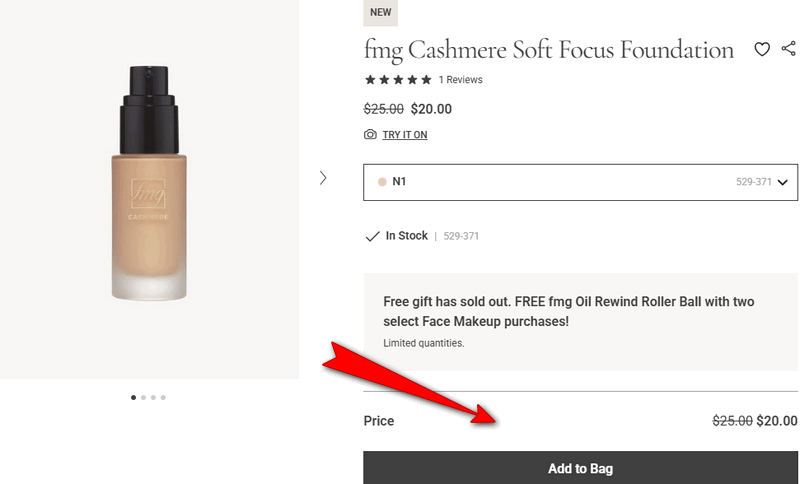Image resolution: width=800 pixels, height=484 pixels.
Task: Click the N1 shade color swatch
Action: point(382,183)
